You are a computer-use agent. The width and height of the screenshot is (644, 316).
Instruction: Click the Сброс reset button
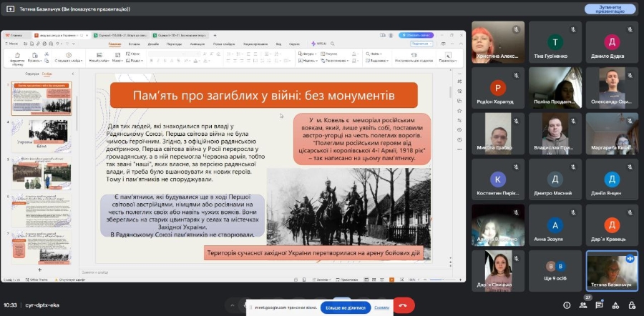point(134,54)
